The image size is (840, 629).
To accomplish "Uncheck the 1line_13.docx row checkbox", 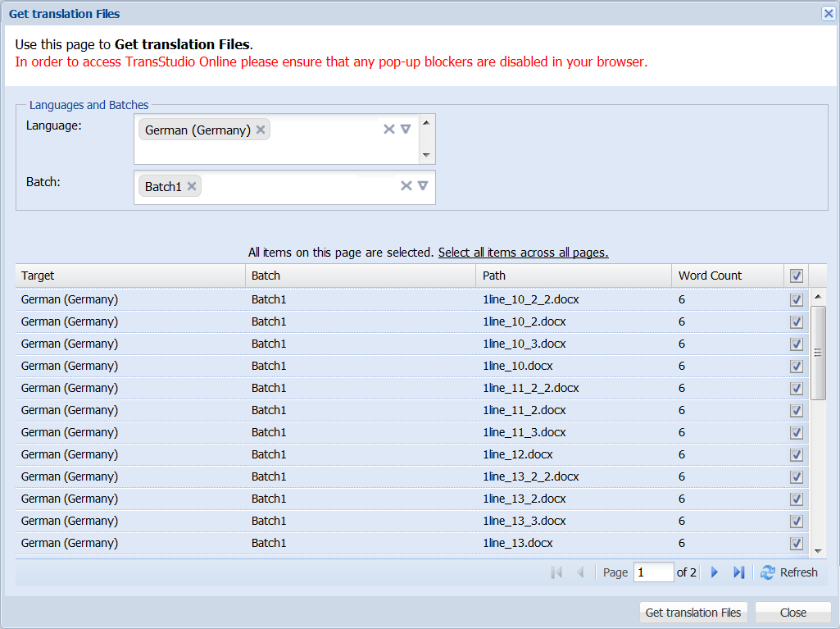I will pos(796,544).
